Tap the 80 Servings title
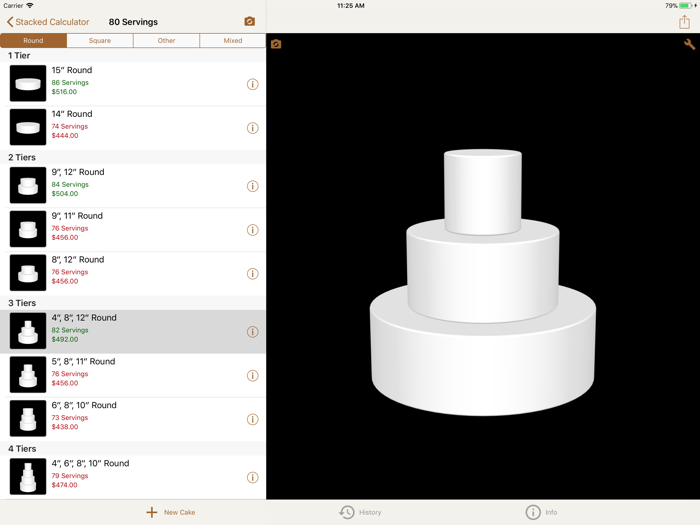This screenshot has width=700, height=525. (x=133, y=22)
